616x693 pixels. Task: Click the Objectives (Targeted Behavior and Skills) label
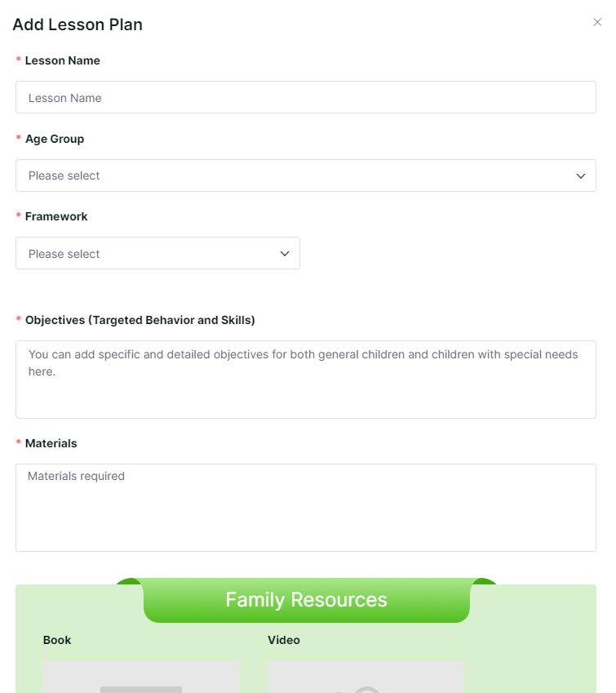(x=140, y=320)
